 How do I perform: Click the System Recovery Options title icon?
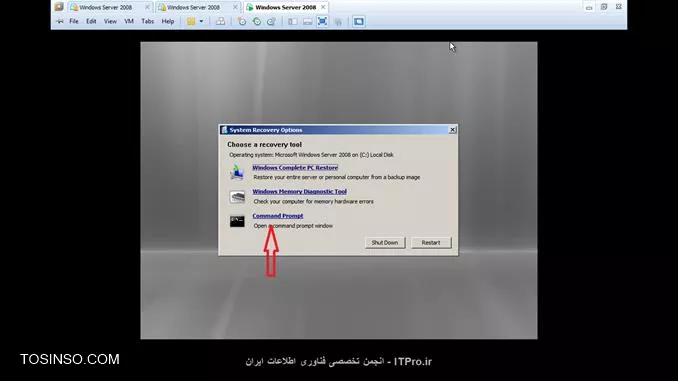pos(224,130)
